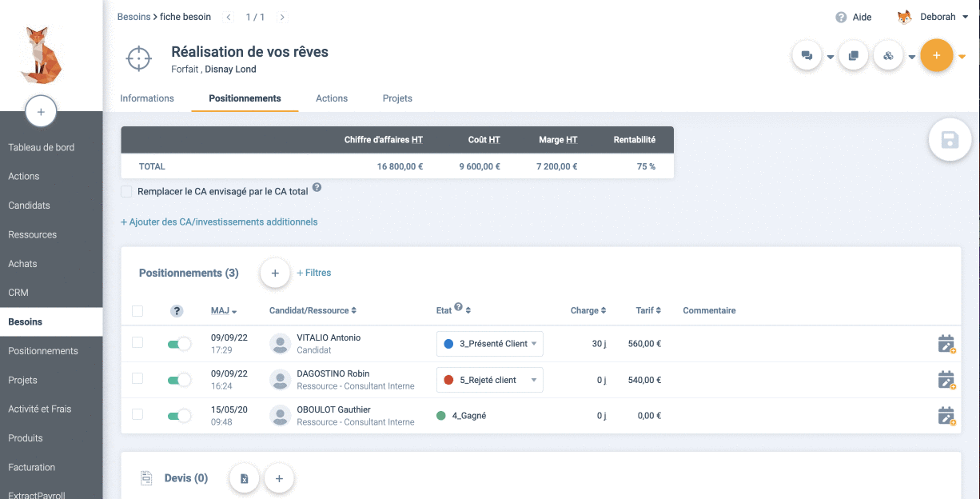
Task: Click the circular plus button under the fox logo
Action: click(x=41, y=112)
